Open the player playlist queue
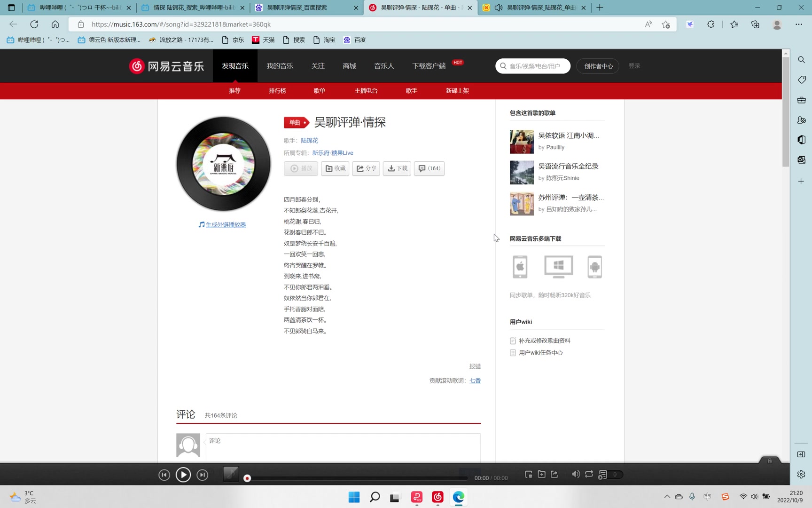 point(610,475)
